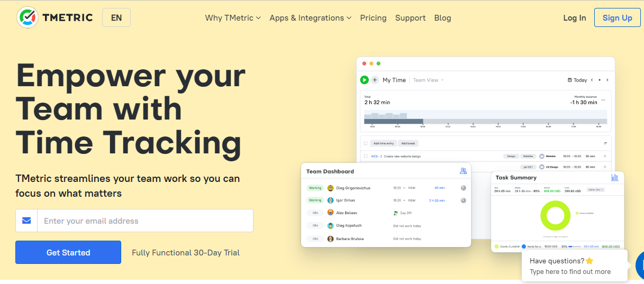
Task: Click the Working badge for Oleg Grigorievichus
Action: click(315, 188)
